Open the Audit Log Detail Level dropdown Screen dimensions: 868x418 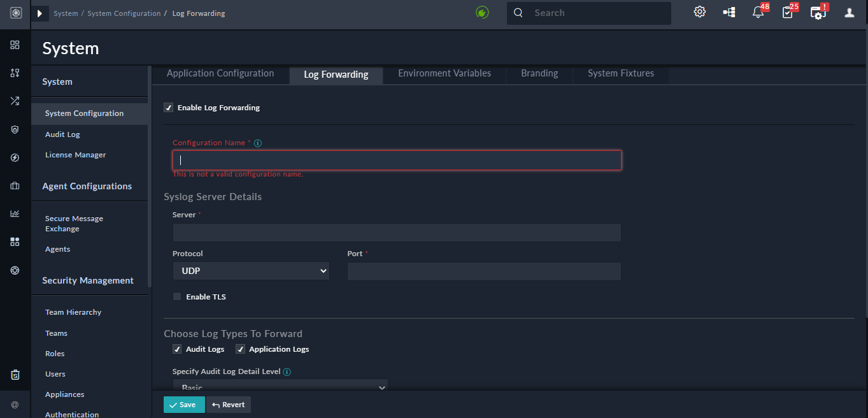[279, 386]
